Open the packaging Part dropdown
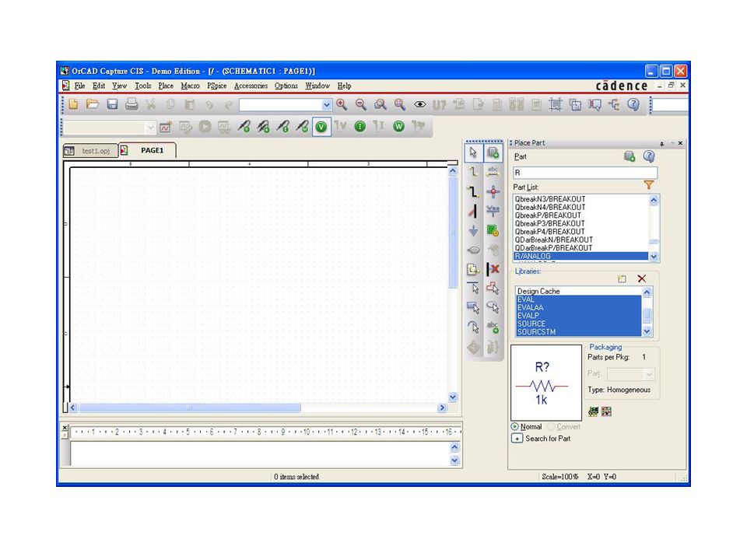The height and width of the screenshot is (560, 747). pos(649,374)
